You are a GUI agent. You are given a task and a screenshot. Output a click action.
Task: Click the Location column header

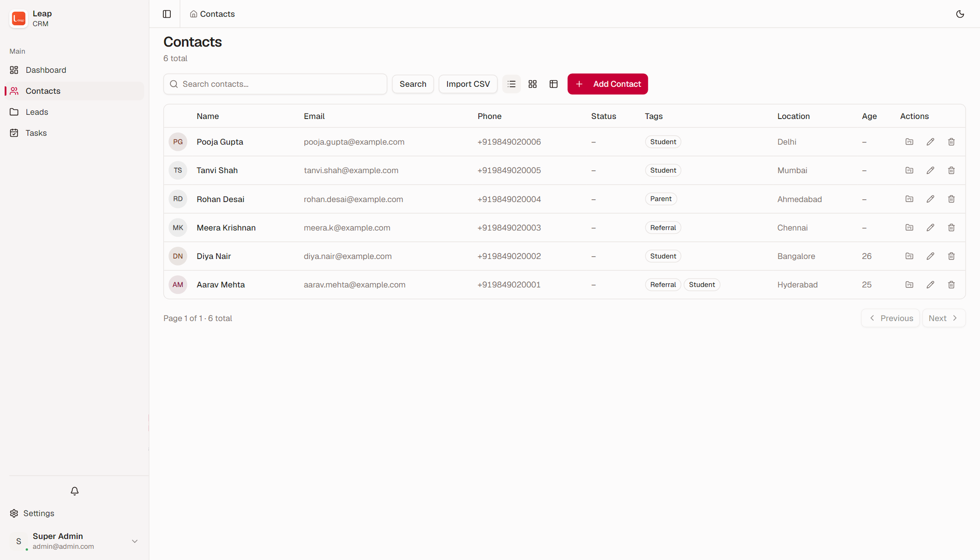point(793,116)
